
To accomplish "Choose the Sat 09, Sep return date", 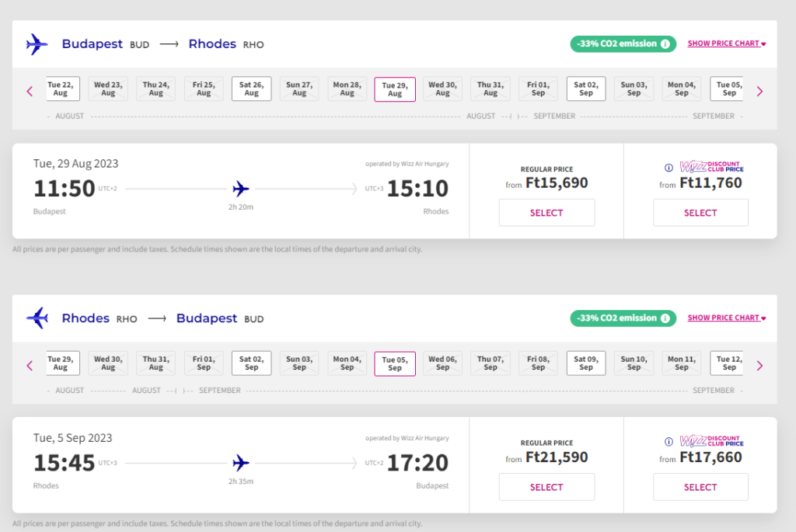I will click(586, 363).
